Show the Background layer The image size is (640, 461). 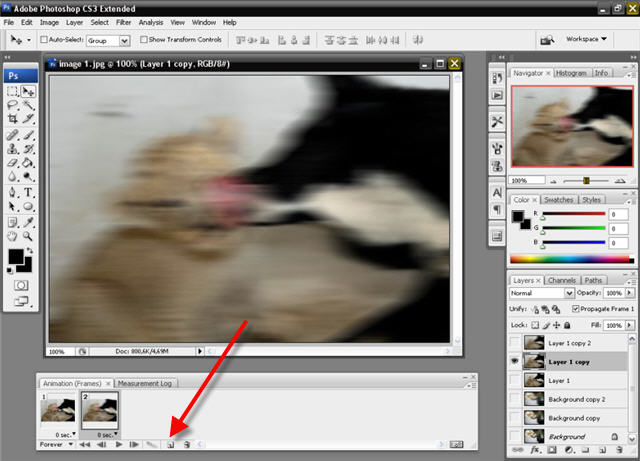(x=515, y=437)
